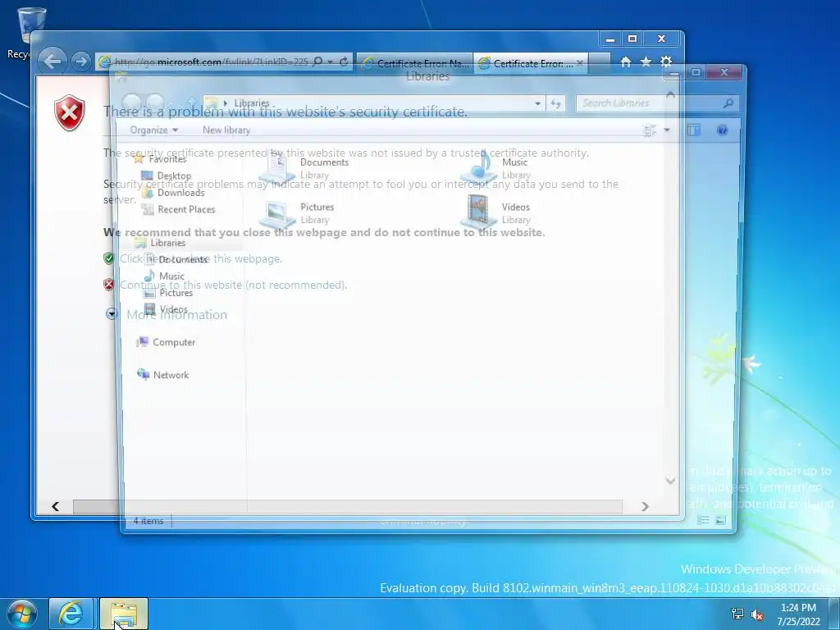Click the up arrow of the Explorer vertical scrollbar
The height and width of the screenshot is (630, 840).
tap(670, 95)
